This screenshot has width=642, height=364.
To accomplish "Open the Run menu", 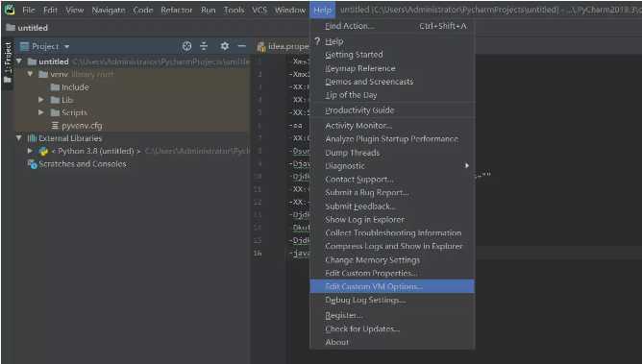I will click(208, 10).
